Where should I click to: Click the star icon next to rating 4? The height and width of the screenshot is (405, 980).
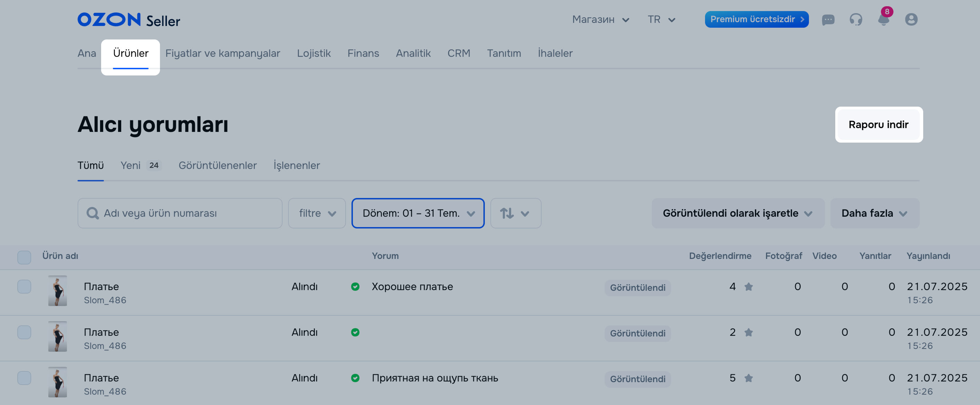[748, 287]
